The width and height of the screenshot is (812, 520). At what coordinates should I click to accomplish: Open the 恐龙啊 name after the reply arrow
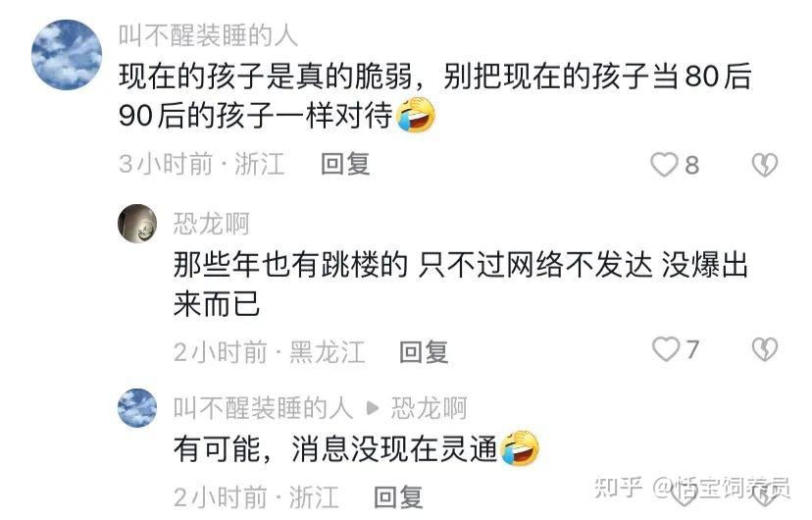429,408
